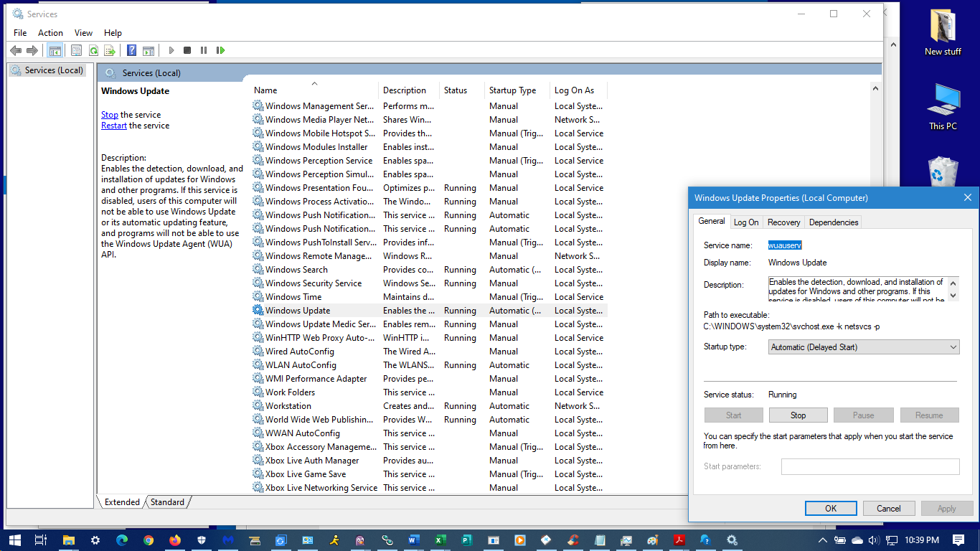Open the notification center icon
The width and height of the screenshot is (980, 551).
point(958,540)
